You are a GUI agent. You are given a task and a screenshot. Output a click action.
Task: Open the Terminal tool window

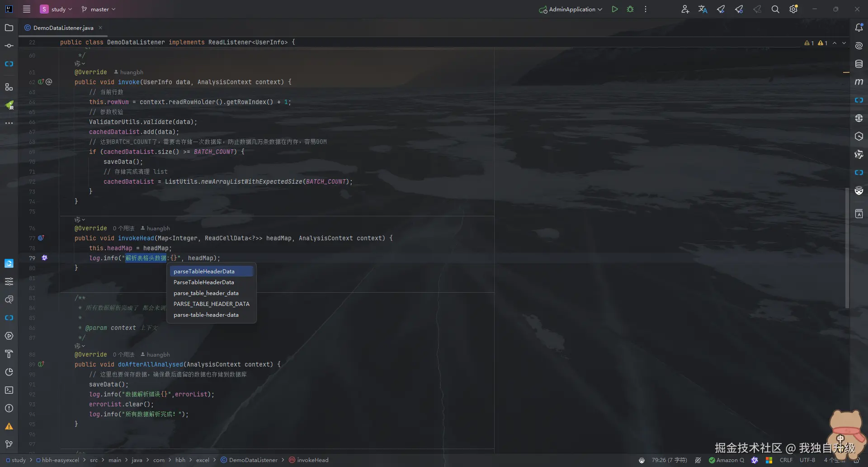pyautogui.click(x=9, y=390)
